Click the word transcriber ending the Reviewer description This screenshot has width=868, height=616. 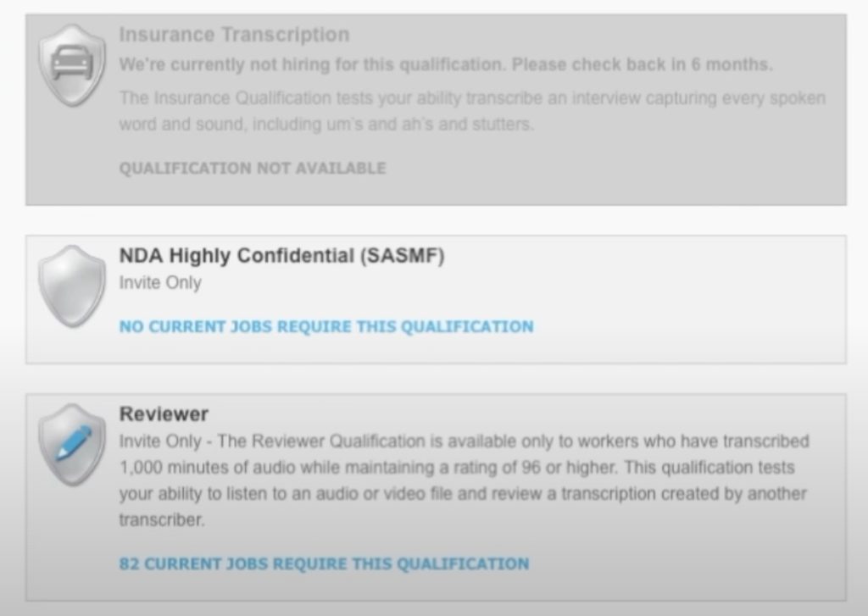click(162, 520)
